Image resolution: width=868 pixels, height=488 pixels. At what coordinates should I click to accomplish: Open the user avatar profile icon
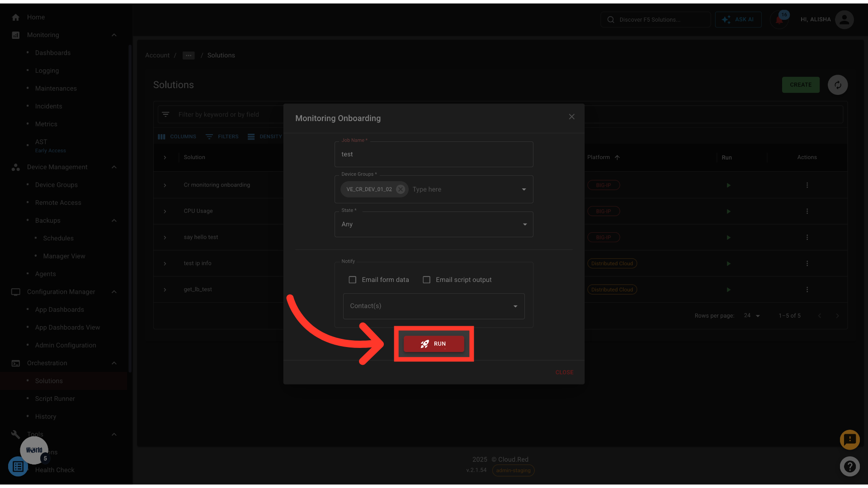(x=844, y=19)
